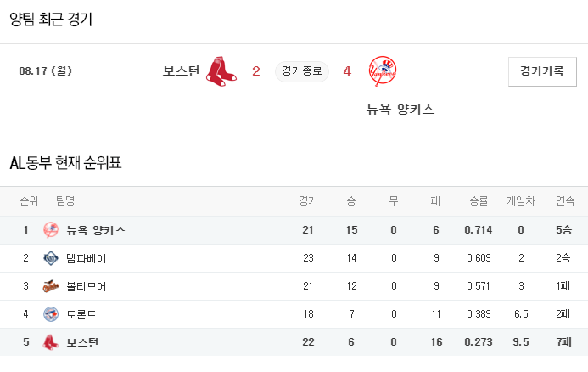Click the 연속 streak column header

[x=565, y=201]
